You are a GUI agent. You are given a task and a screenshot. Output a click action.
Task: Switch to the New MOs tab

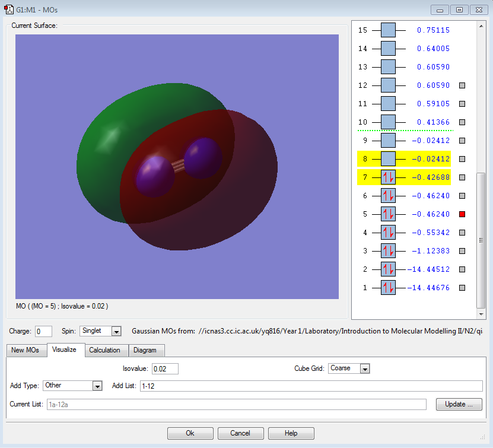[25, 350]
